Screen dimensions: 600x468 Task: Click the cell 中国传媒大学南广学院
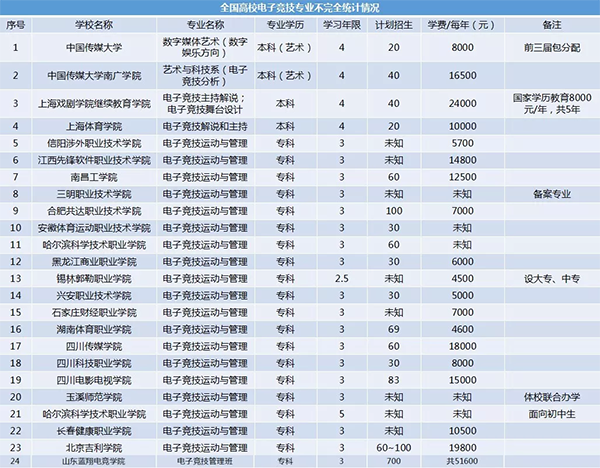94,75
